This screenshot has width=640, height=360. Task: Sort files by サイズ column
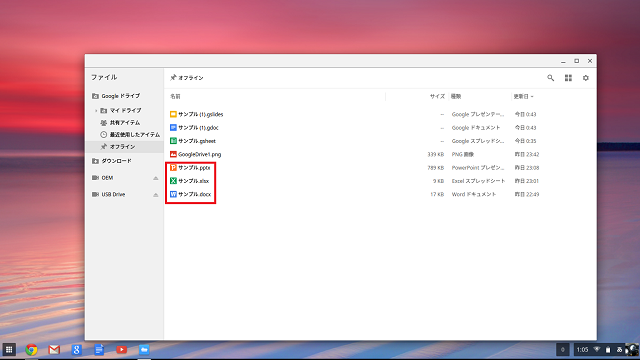coord(437,96)
